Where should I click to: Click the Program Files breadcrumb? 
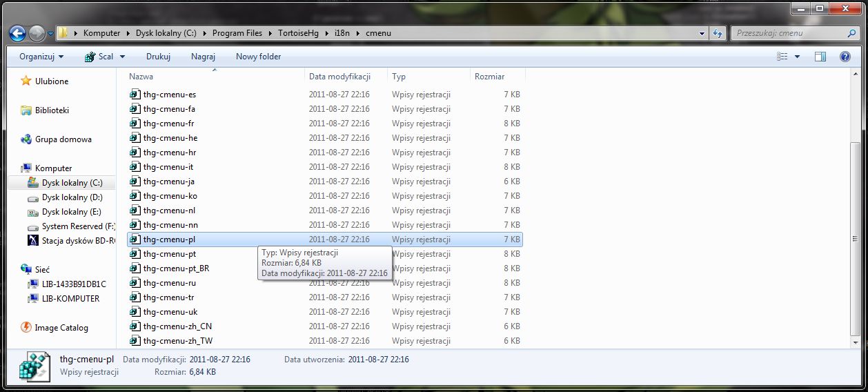pos(237,32)
